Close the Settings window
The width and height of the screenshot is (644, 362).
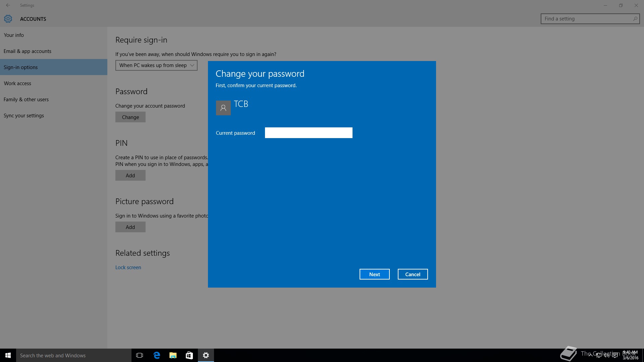pos(636,5)
